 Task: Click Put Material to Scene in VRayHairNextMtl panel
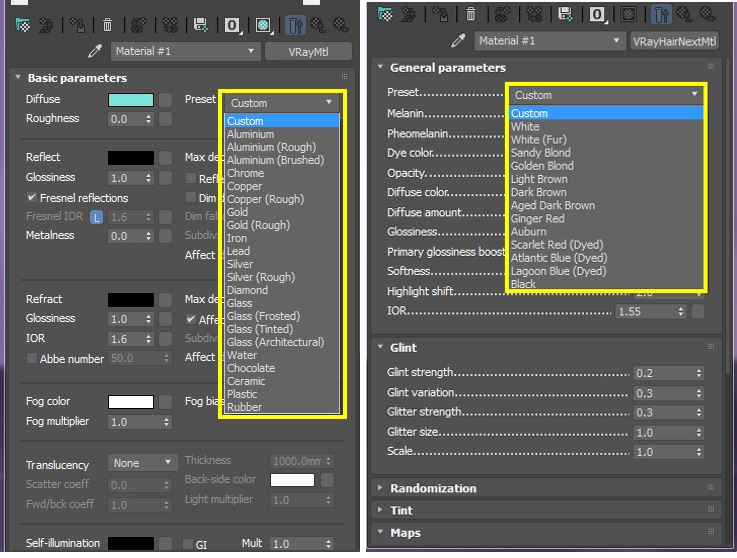(408, 15)
